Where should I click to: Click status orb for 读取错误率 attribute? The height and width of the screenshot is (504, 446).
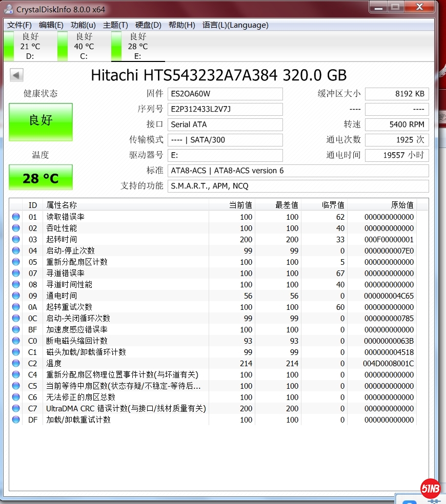tap(16, 217)
